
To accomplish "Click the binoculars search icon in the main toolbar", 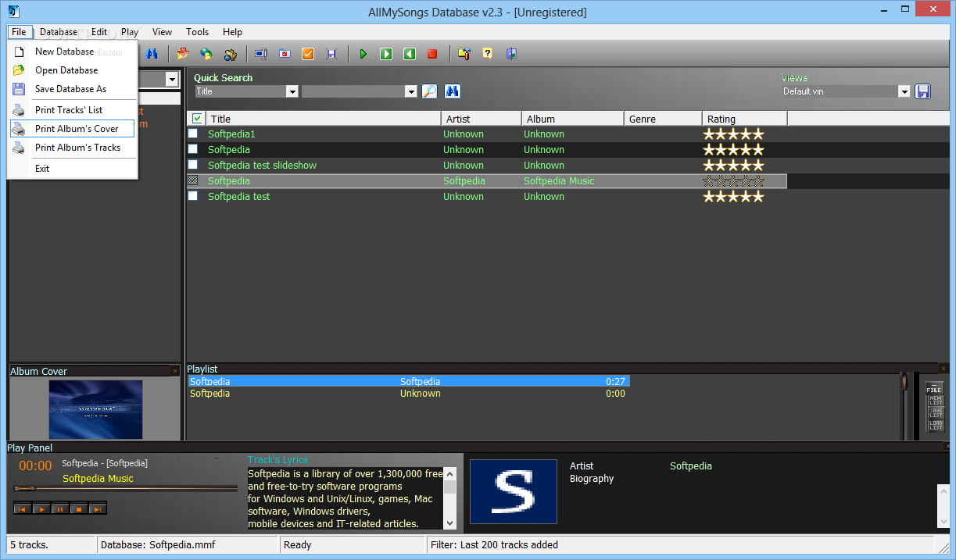I will point(152,54).
